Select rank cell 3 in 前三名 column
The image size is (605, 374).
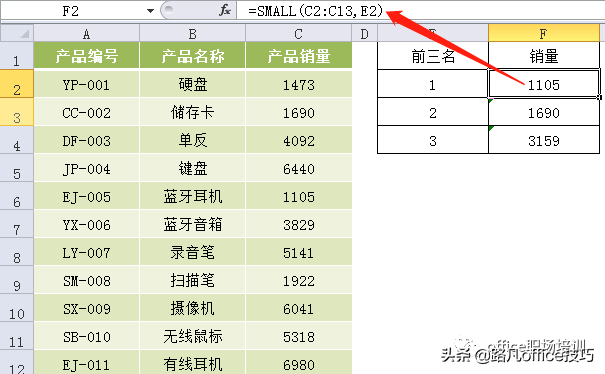pyautogui.click(x=433, y=140)
